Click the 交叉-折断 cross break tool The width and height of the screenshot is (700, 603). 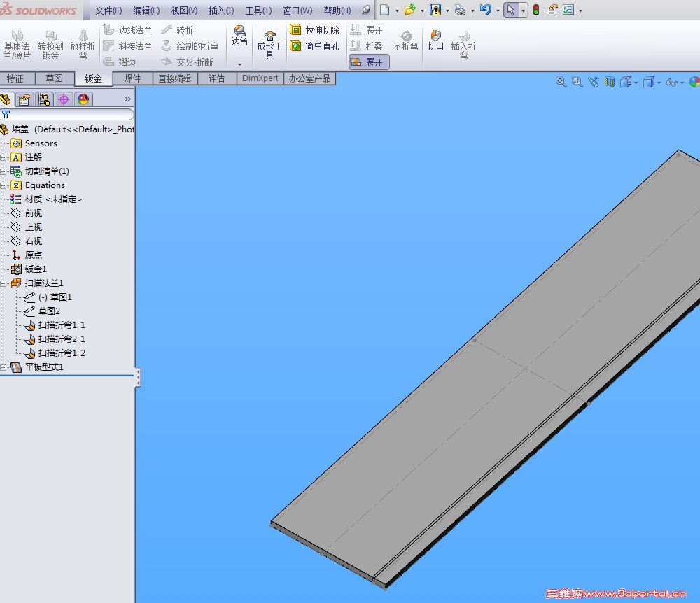(187, 62)
